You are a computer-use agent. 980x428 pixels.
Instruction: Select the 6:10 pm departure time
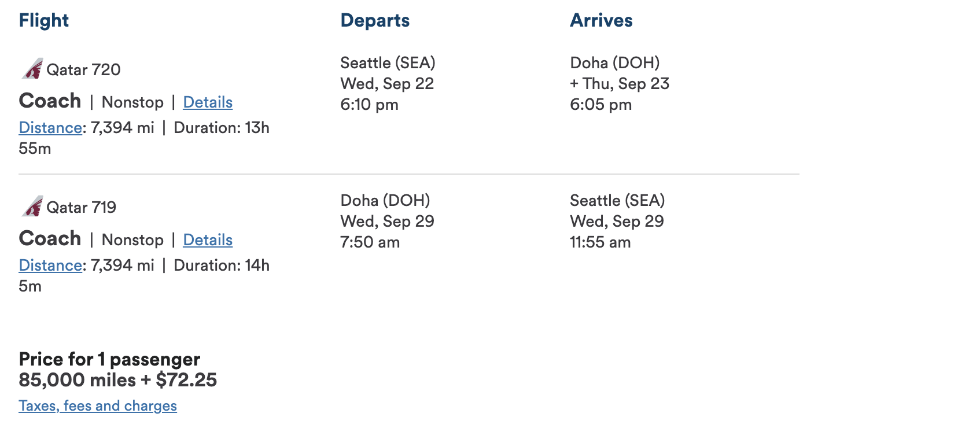click(x=369, y=105)
